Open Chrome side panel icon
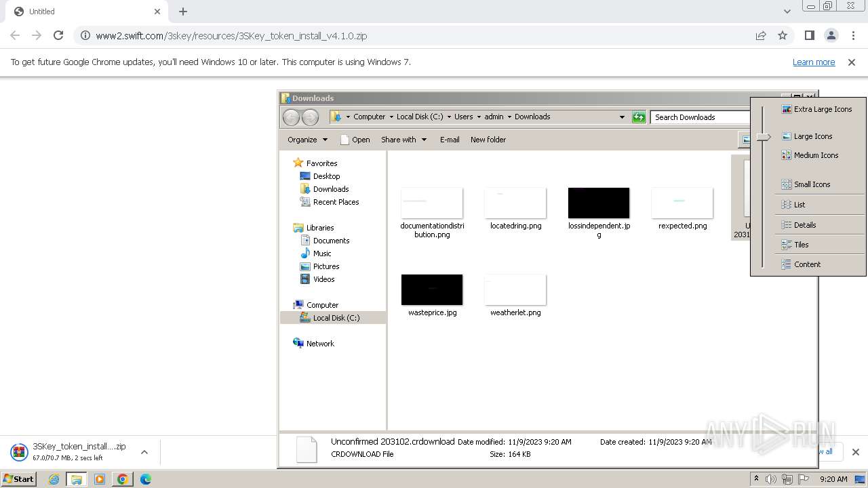Viewport: 868px width, 488px height. pyautogui.click(x=809, y=35)
